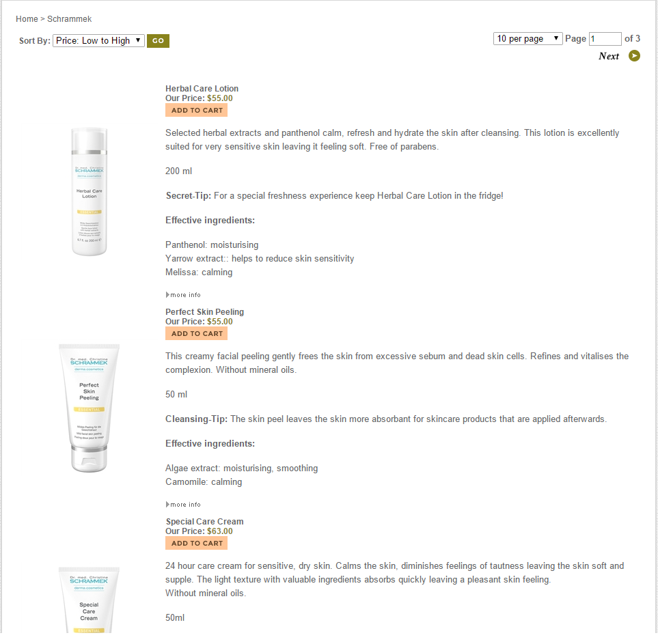Click the GO sort button

point(159,41)
